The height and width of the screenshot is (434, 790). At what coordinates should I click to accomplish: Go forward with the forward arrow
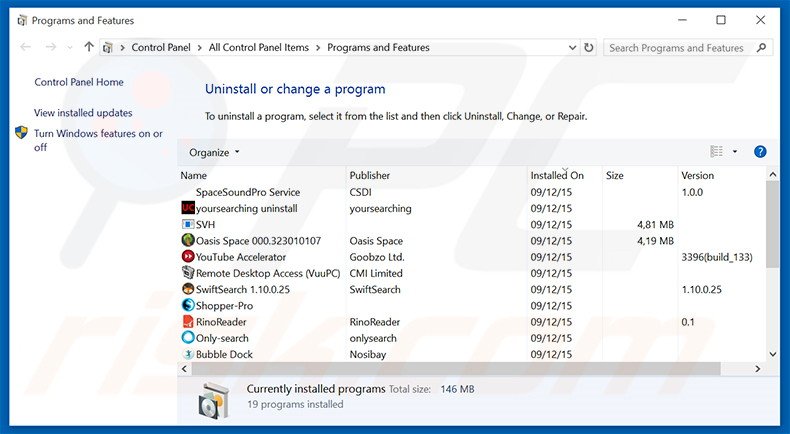coord(50,47)
